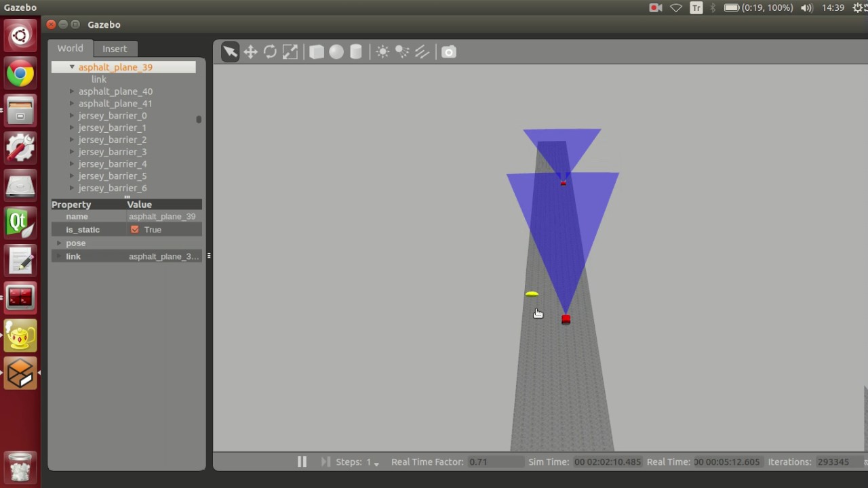Open the system volume indicator

(806, 8)
